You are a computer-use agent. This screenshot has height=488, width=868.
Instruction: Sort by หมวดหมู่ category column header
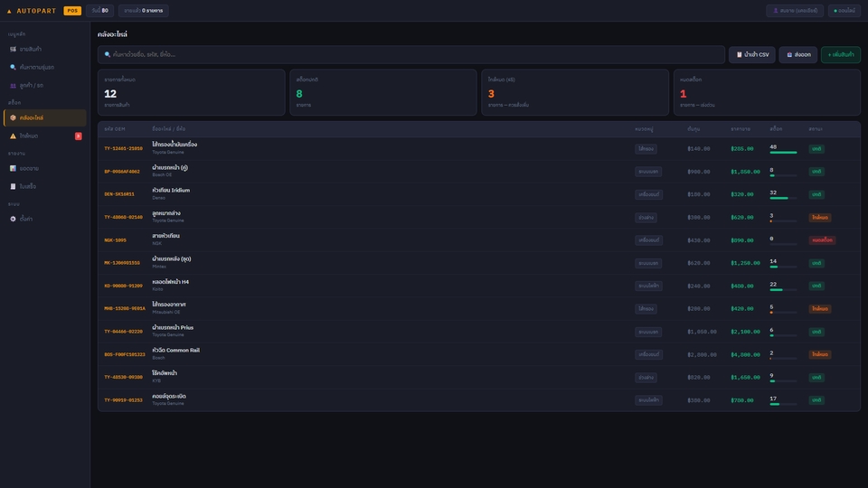(644, 129)
